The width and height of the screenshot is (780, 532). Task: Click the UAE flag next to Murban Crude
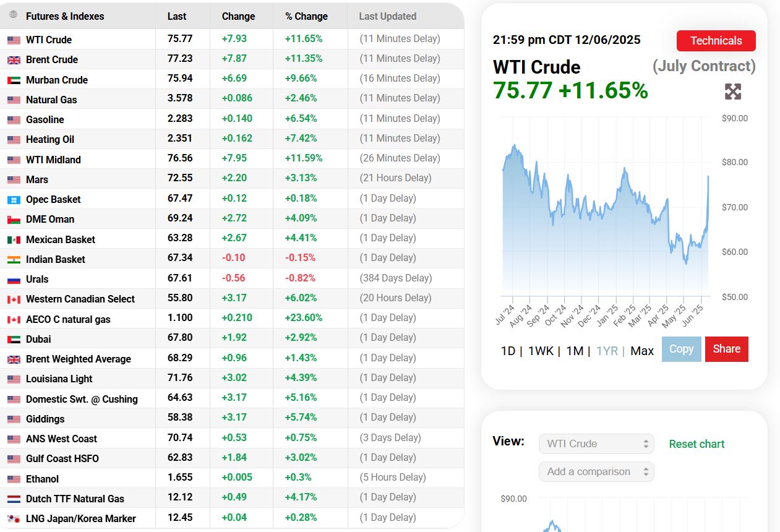[14, 80]
